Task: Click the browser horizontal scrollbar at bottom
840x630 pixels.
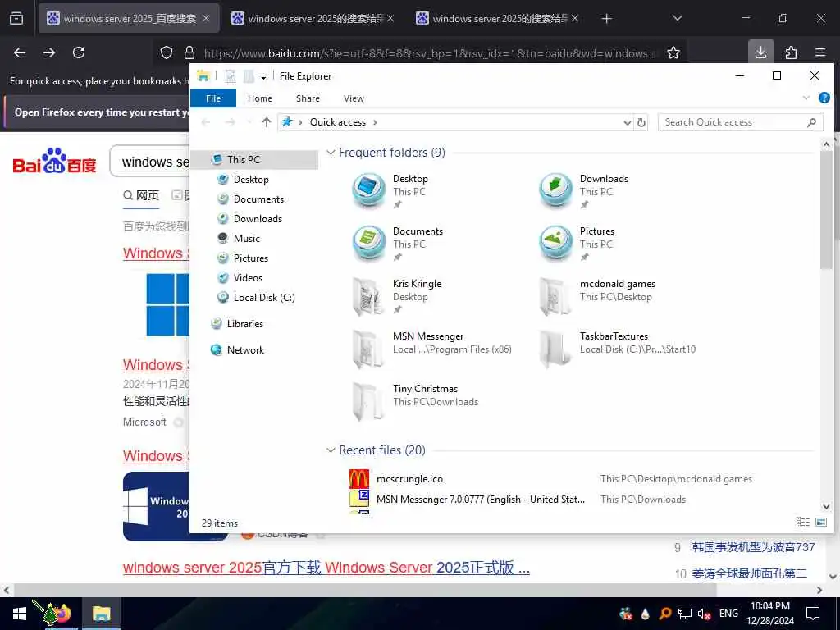Action: pyautogui.click(x=364, y=590)
